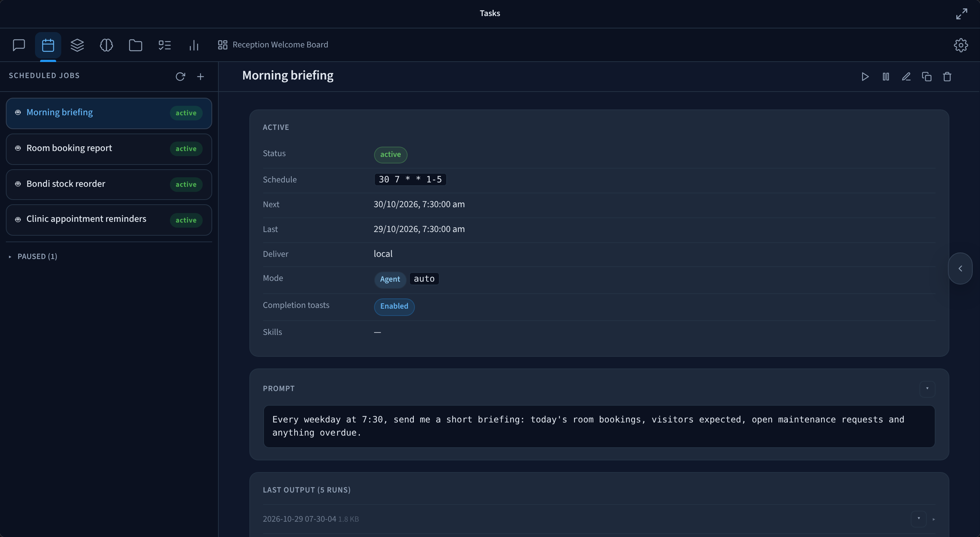The width and height of the screenshot is (980, 537).
Task: Refresh the scheduled jobs list
Action: [x=180, y=77]
